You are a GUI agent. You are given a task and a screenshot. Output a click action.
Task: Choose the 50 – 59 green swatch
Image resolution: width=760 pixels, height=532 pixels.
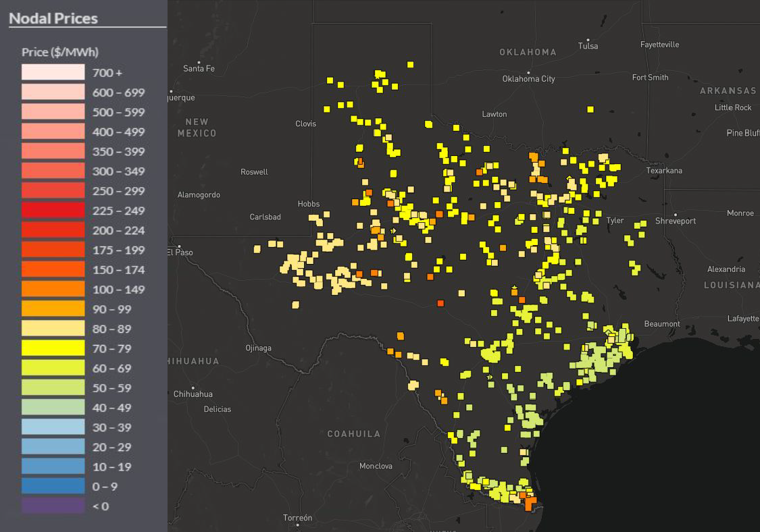point(53,388)
